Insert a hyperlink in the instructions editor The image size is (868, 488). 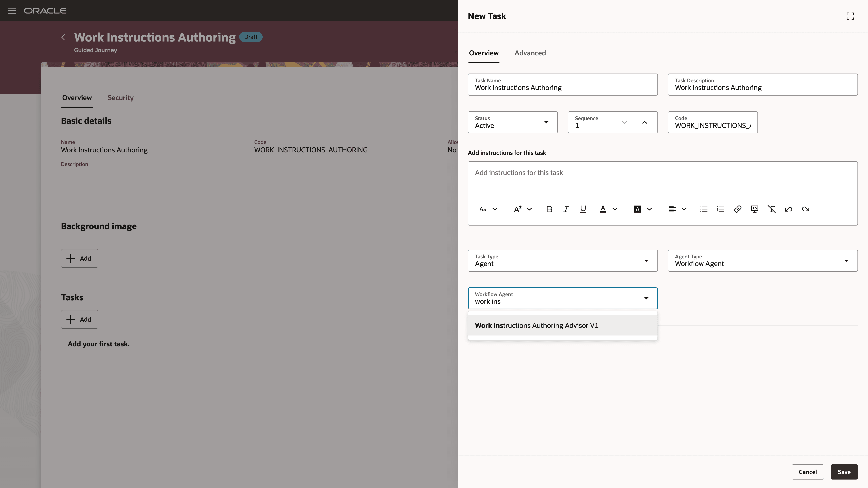pos(738,209)
